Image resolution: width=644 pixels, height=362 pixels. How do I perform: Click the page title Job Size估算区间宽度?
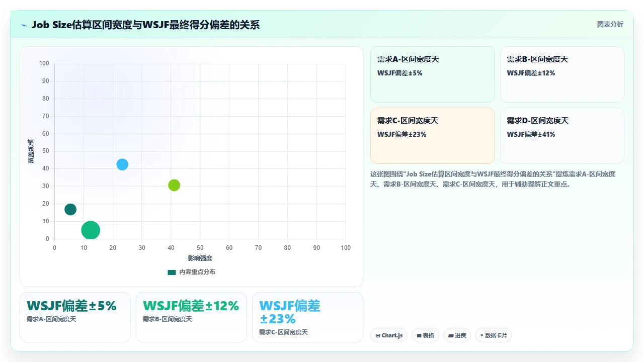145,25
